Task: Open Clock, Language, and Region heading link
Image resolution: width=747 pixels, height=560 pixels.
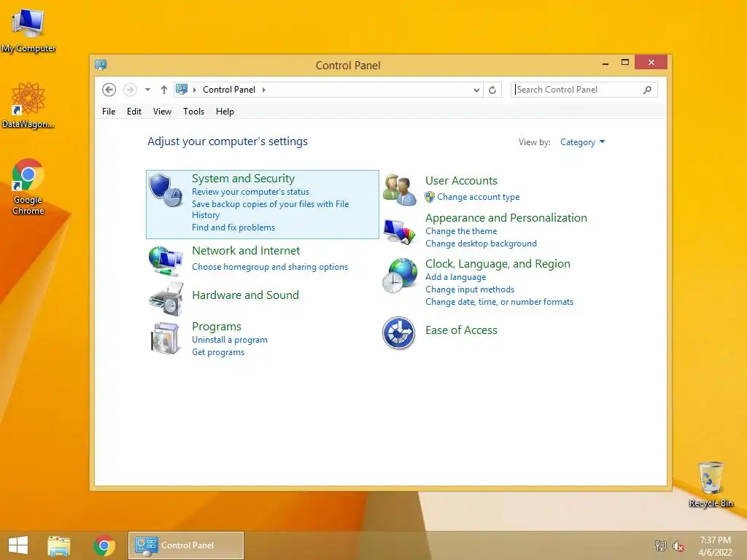Action: tap(498, 264)
